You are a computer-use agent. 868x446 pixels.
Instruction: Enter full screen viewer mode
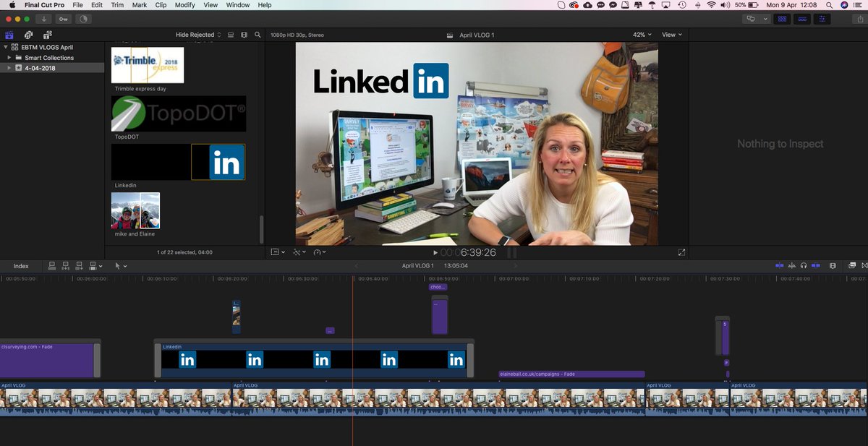[x=681, y=252]
